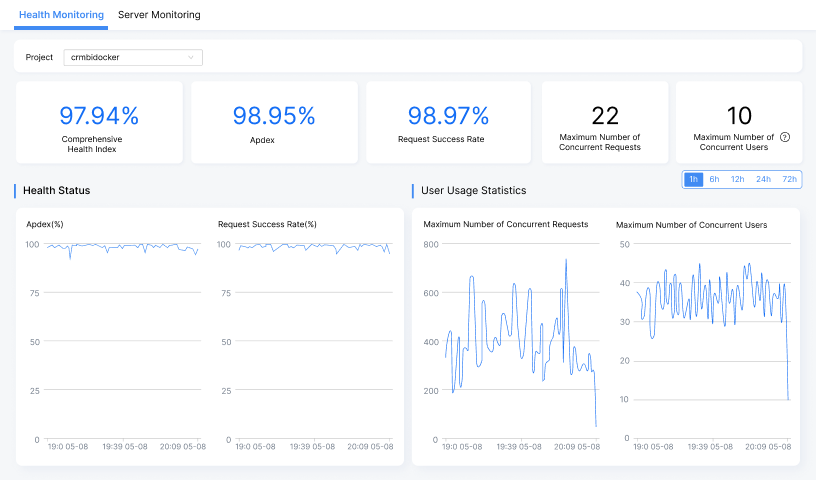Viewport: 816px width, 480px height.
Task: Switch to the Server Monitoring tab
Action: pos(159,15)
